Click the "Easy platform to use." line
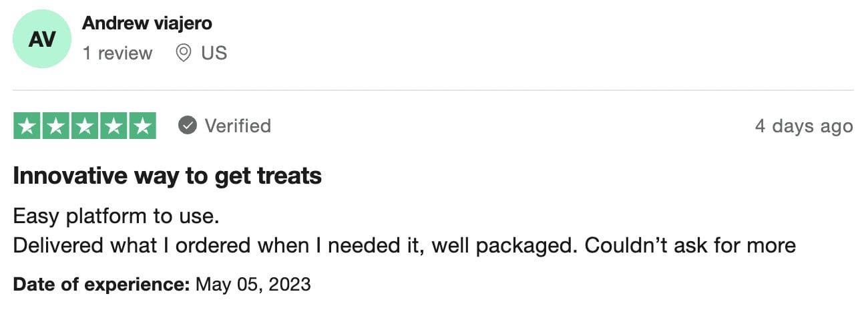Screen dimensions: 868x310 click(116, 216)
